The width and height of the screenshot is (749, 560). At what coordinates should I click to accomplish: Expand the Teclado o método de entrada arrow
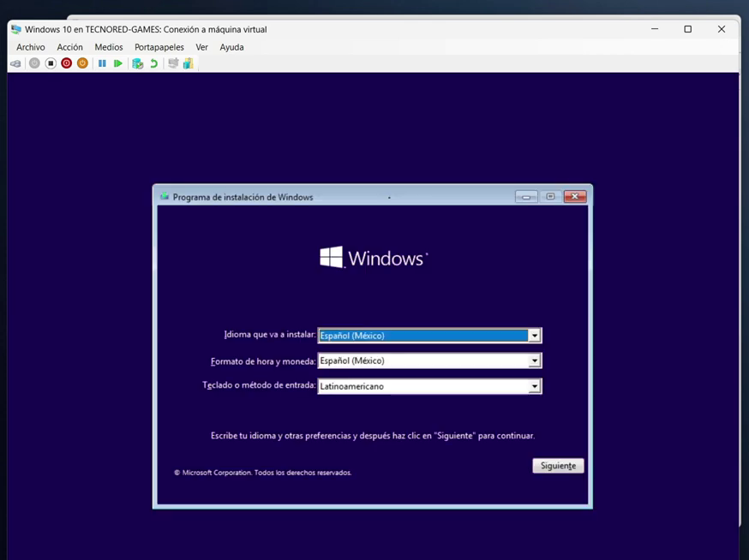click(535, 386)
